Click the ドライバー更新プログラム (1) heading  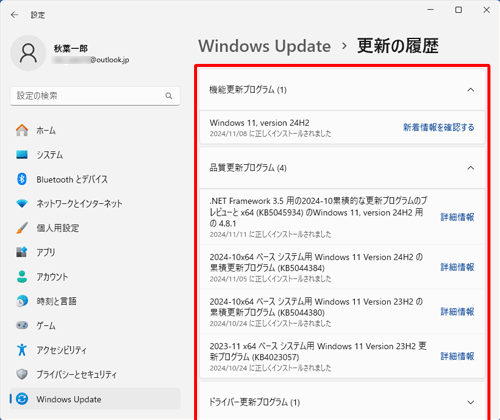(254, 402)
